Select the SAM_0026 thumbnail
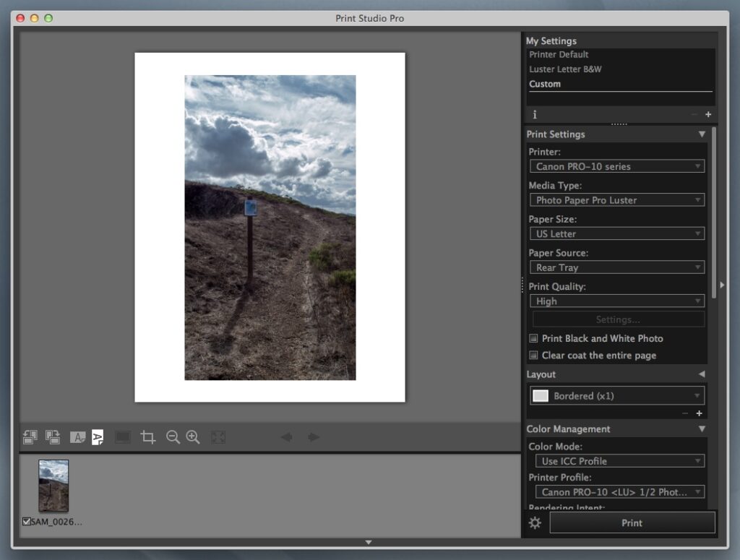The image size is (740, 560). [x=53, y=486]
